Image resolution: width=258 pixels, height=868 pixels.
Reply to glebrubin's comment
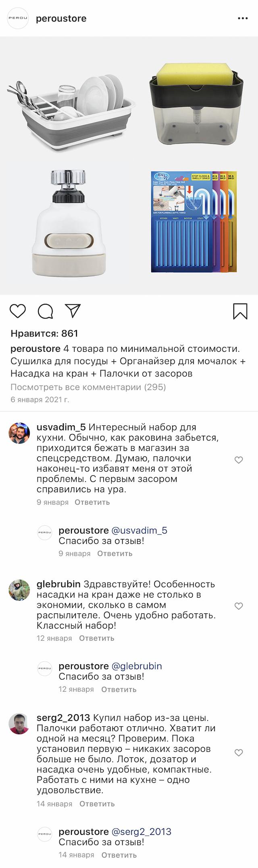pyautogui.click(x=97, y=638)
